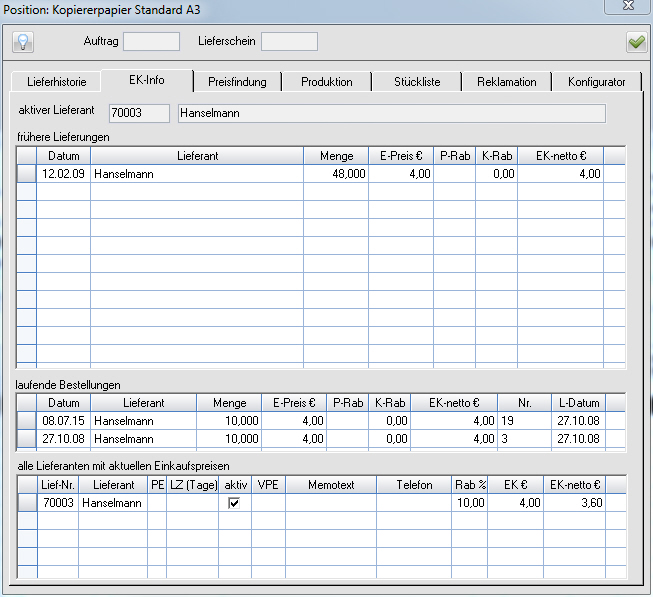Open the Preisfindung tab
This screenshot has height=597, width=653.
237,82
